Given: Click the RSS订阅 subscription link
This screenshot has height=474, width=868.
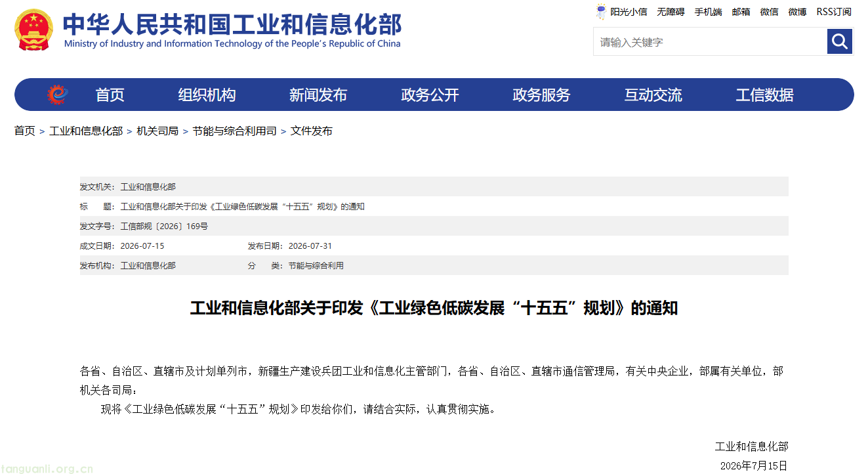Looking at the screenshot, I should pos(834,12).
